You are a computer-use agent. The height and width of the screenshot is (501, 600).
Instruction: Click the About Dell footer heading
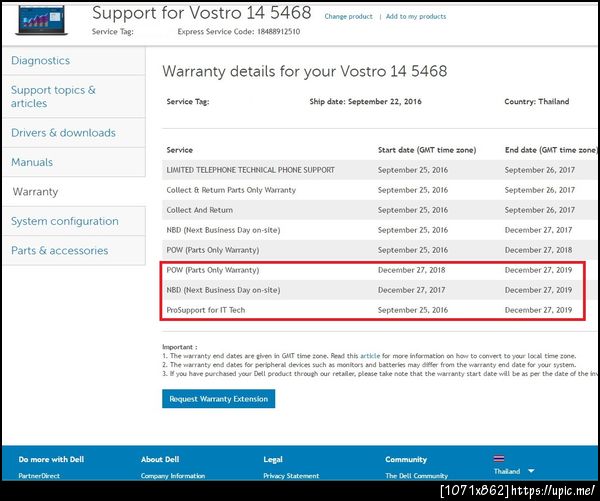pyautogui.click(x=160, y=459)
